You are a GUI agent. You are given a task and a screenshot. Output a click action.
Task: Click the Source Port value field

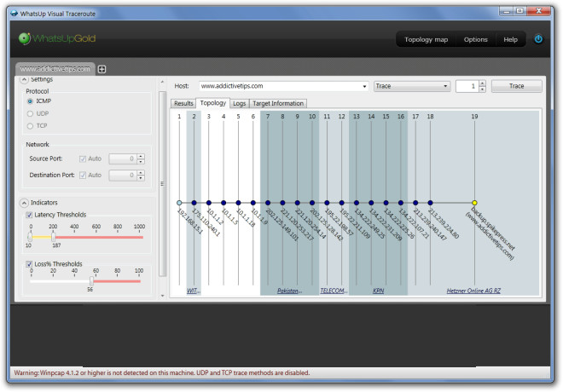click(123, 159)
